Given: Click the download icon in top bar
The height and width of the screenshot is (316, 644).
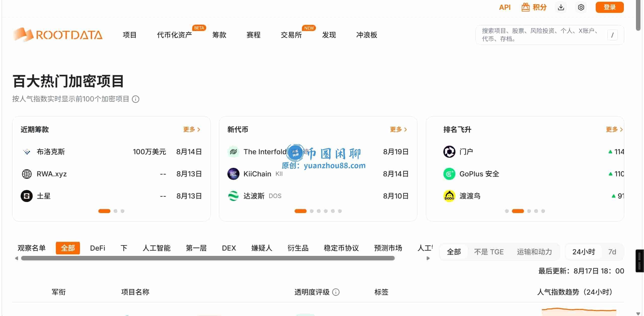Looking at the screenshot, I should (x=561, y=7).
